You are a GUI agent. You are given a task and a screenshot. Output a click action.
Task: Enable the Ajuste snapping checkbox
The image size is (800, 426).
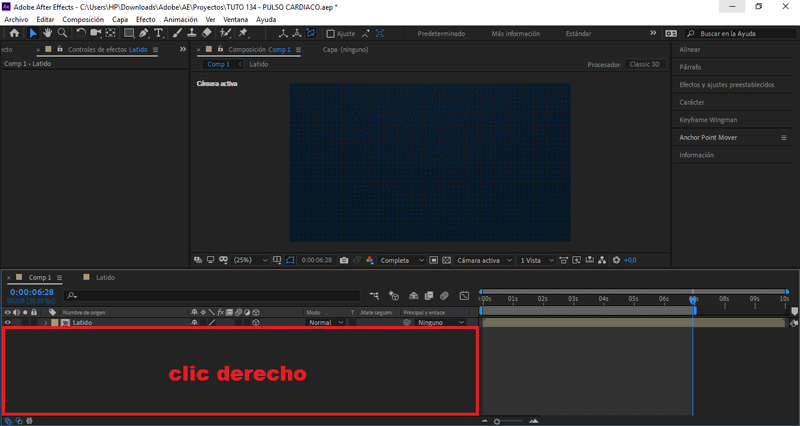tap(331, 34)
